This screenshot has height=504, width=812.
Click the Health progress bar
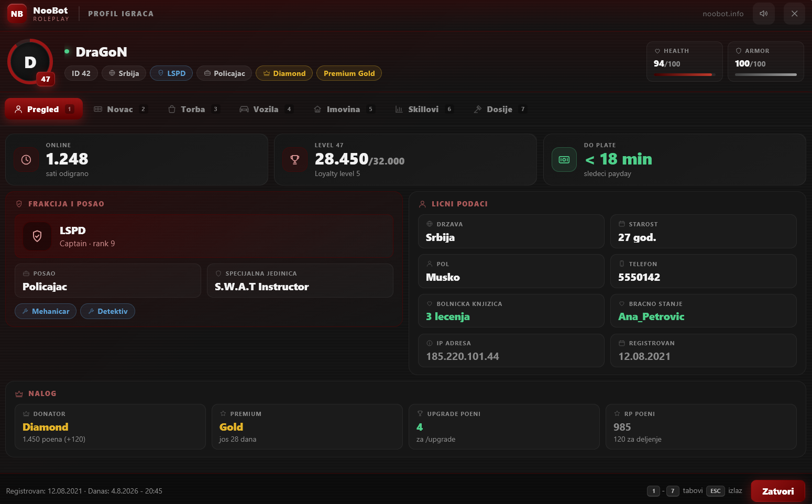coord(685,74)
